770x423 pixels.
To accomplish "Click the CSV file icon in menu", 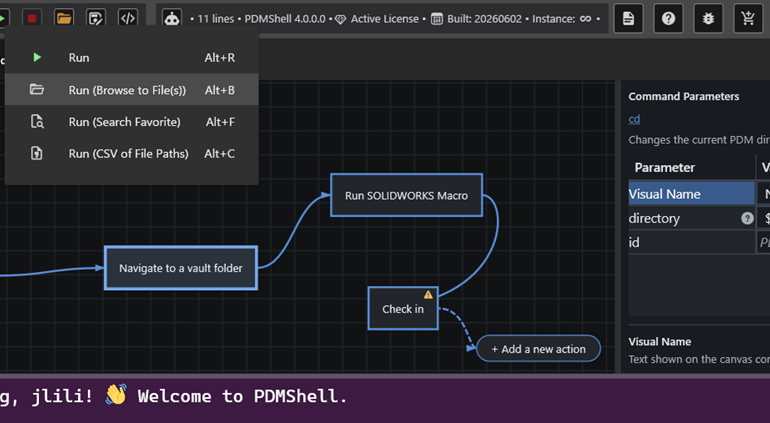I will point(37,153).
